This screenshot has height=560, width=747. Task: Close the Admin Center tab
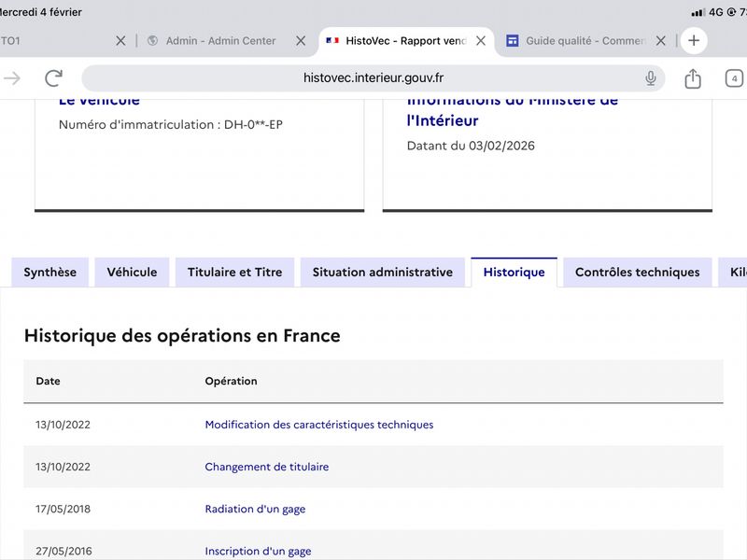tap(301, 41)
